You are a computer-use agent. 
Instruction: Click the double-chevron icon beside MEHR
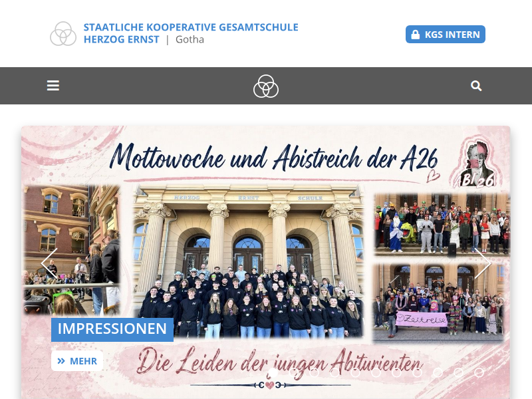61,361
